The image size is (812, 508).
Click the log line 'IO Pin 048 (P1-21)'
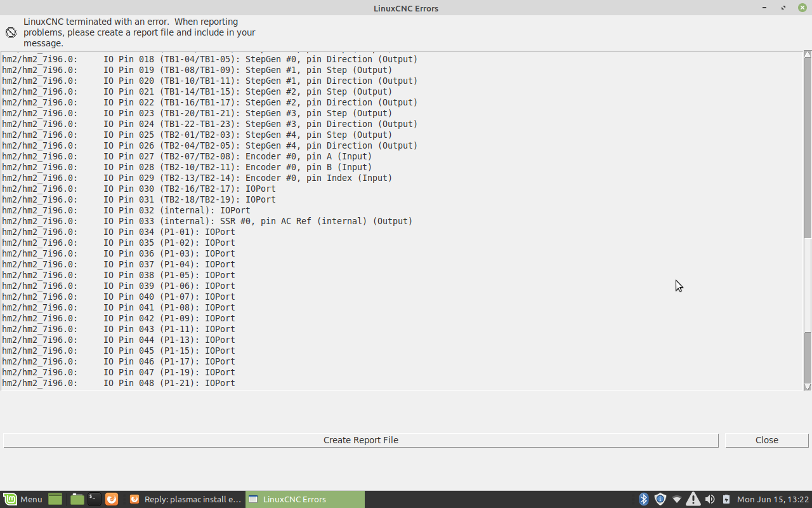click(x=119, y=383)
